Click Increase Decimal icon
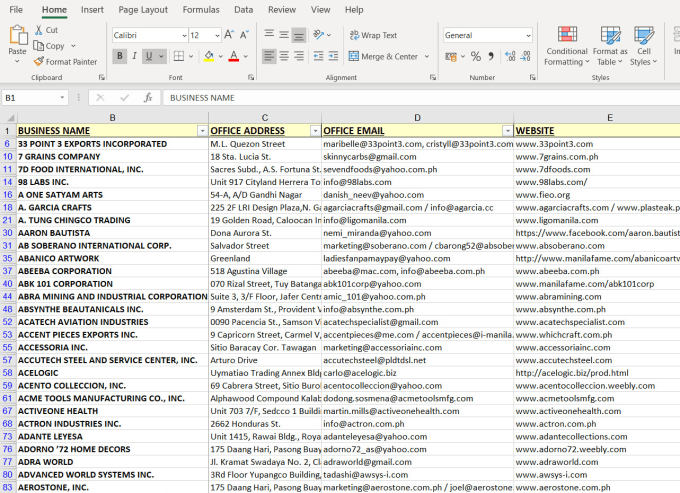The image size is (680, 493). coord(510,56)
